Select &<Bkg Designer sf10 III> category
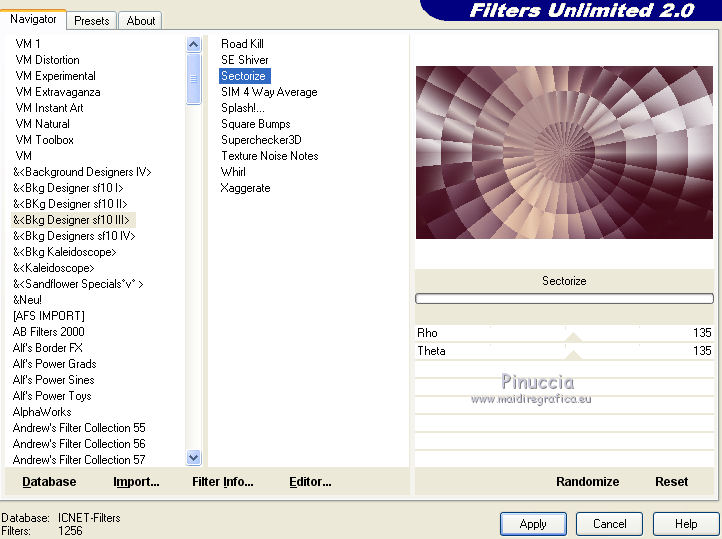The width and height of the screenshot is (722, 539). click(x=71, y=220)
